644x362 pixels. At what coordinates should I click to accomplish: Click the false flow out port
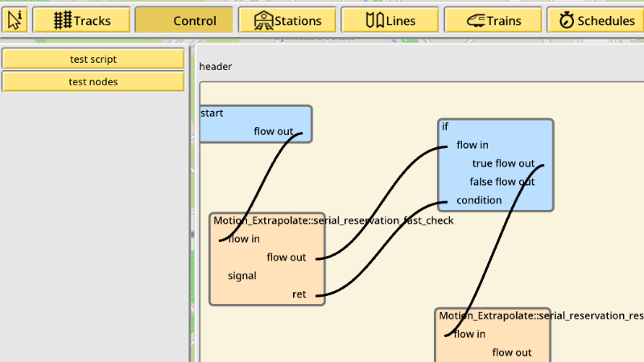coord(502,182)
